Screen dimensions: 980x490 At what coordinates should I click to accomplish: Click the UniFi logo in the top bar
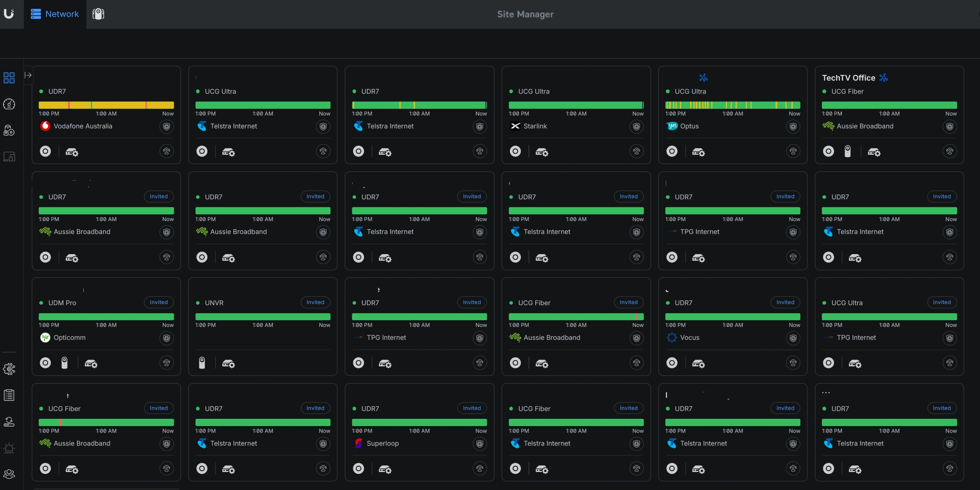pyautogui.click(x=9, y=14)
